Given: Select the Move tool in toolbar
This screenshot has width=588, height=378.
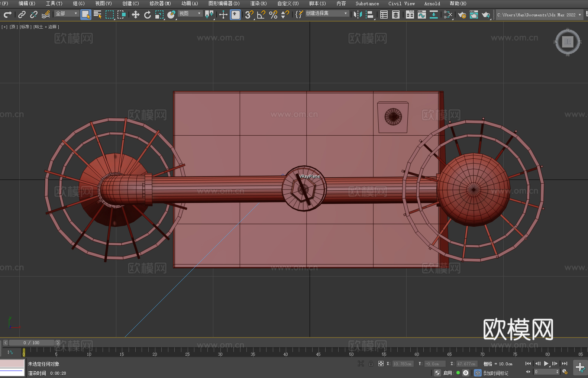Looking at the screenshot, I should tap(136, 14).
